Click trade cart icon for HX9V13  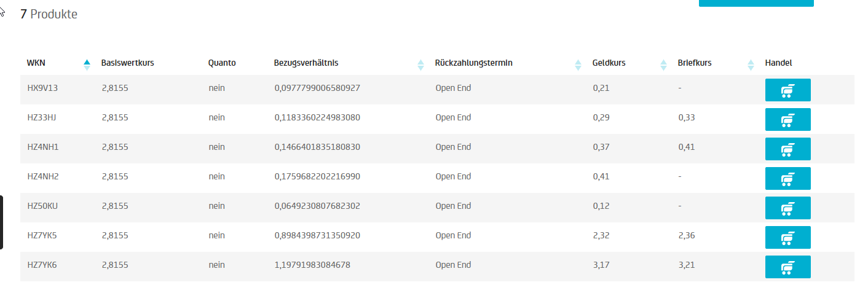tap(787, 90)
